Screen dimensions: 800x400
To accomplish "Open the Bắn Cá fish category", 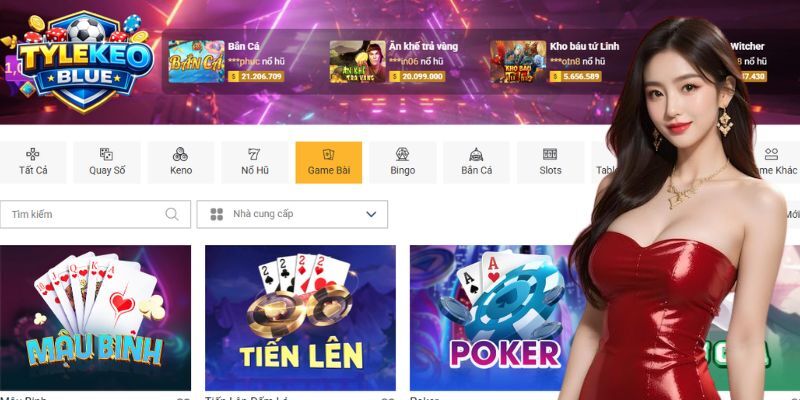I will 477,163.
